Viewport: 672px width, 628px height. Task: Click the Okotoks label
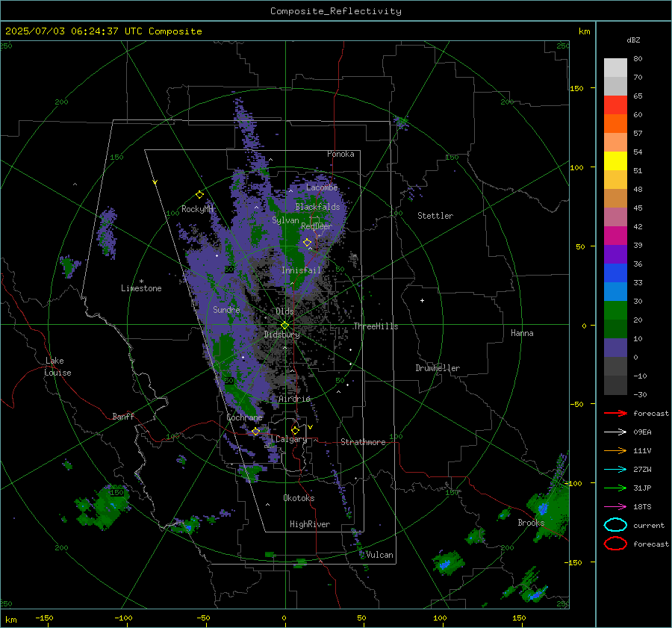tap(299, 498)
